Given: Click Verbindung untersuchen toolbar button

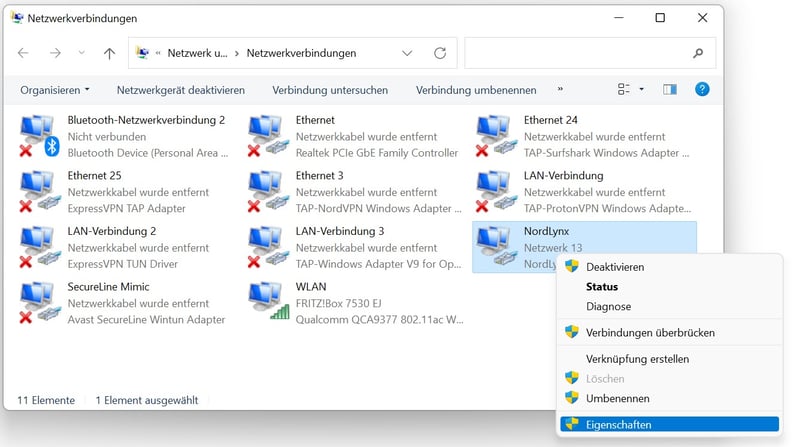Looking at the screenshot, I should (330, 90).
